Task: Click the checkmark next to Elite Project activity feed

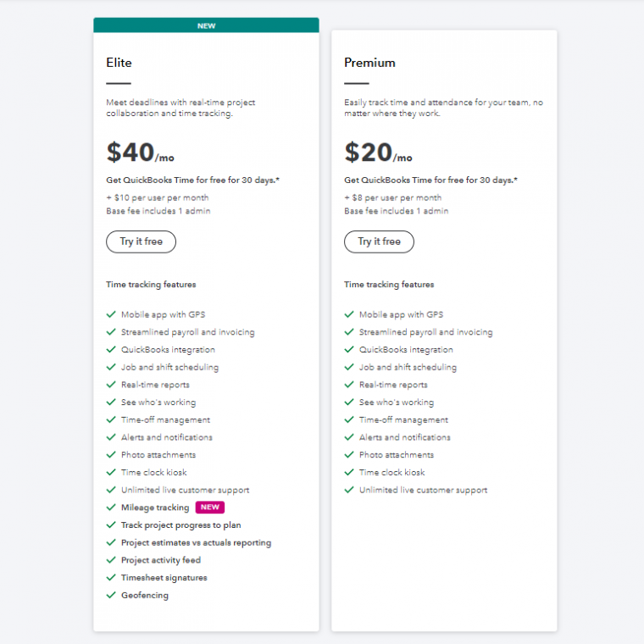Action: [x=111, y=560]
